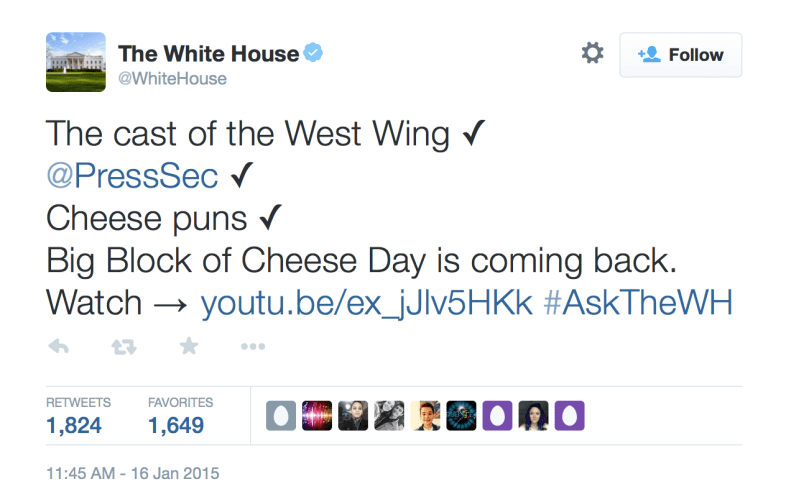This screenshot has width=786, height=502.
Task: Click the pink purple sparkle avatar
Action: pyautogui.click(x=317, y=416)
